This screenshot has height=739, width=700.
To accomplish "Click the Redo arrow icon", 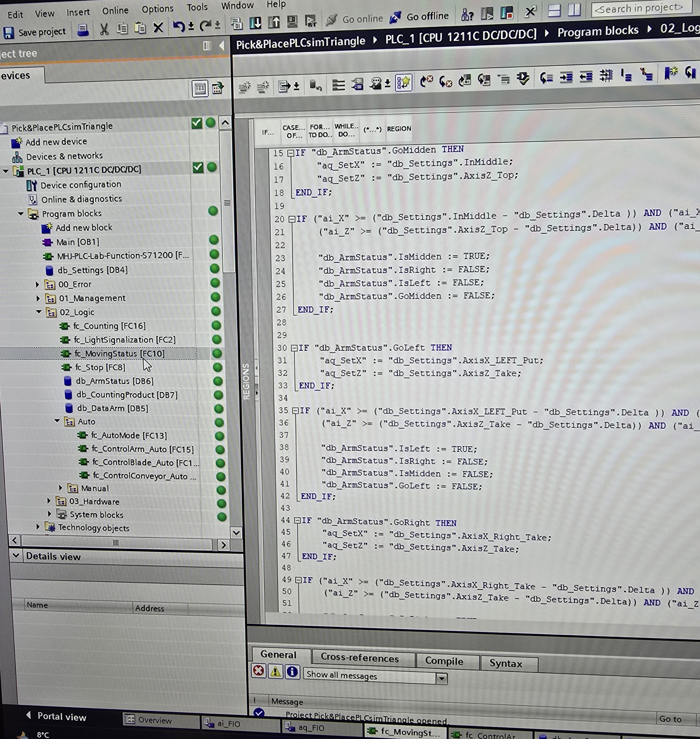I will pyautogui.click(x=205, y=26).
